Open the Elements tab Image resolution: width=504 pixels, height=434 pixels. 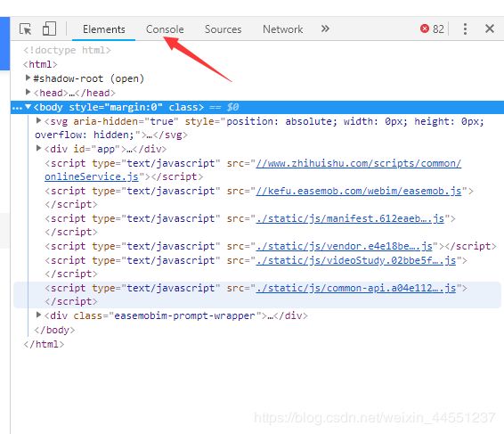coord(104,29)
